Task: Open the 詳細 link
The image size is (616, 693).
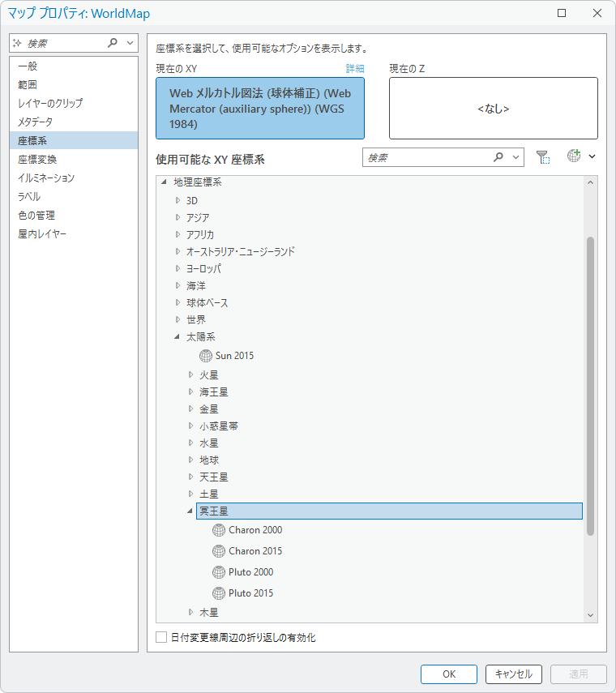Action: (355, 69)
